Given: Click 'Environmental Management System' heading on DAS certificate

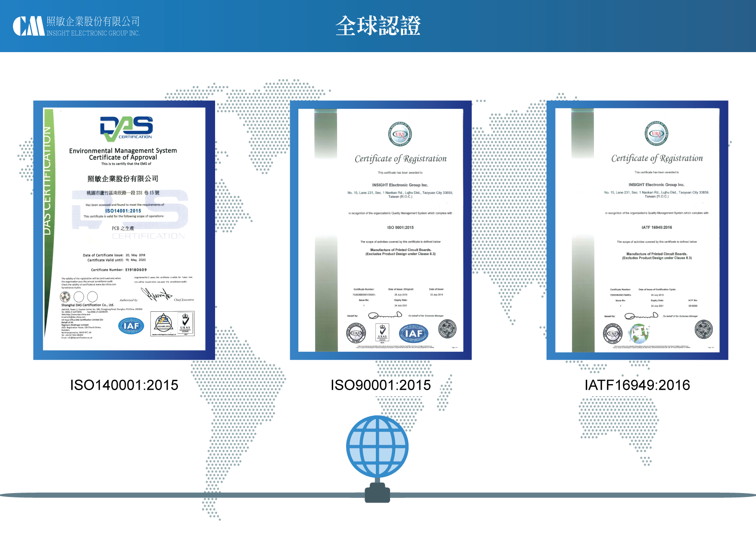Looking at the screenshot, I should (x=123, y=151).
